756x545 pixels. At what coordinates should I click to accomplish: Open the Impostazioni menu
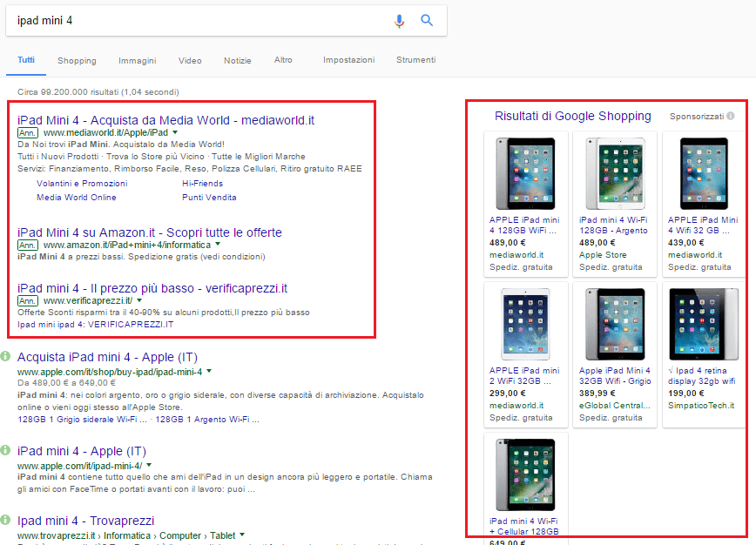(348, 60)
